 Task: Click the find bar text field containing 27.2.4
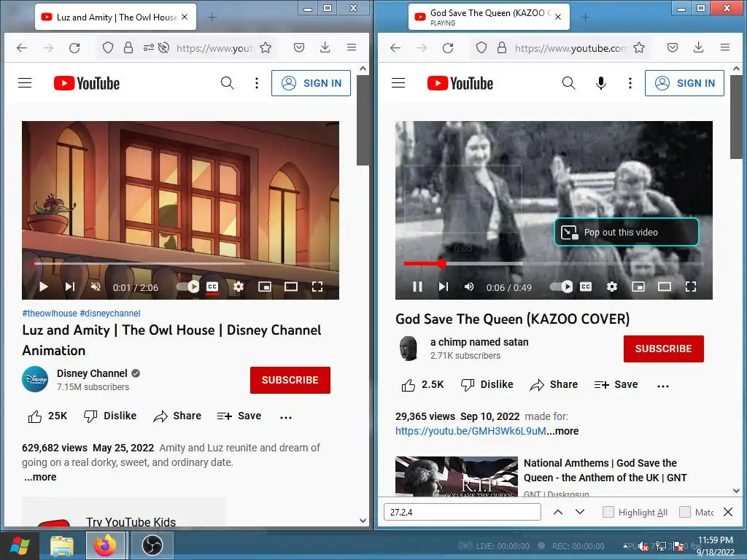462,512
